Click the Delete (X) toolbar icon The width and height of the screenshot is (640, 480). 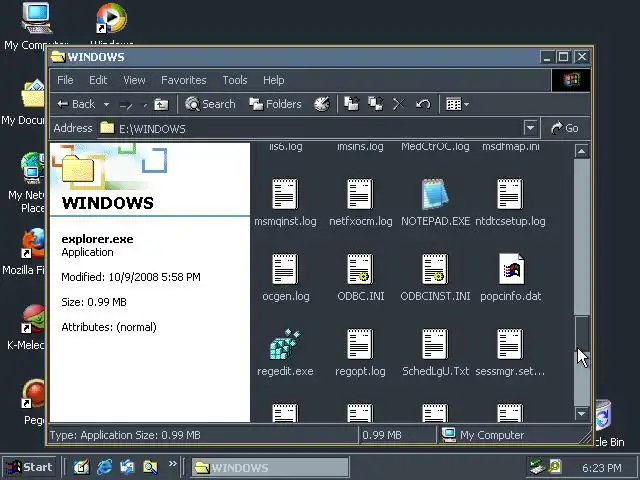coord(399,104)
